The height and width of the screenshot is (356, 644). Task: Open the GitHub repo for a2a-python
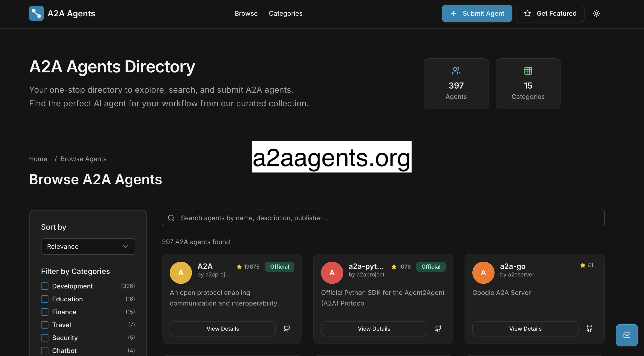438,329
